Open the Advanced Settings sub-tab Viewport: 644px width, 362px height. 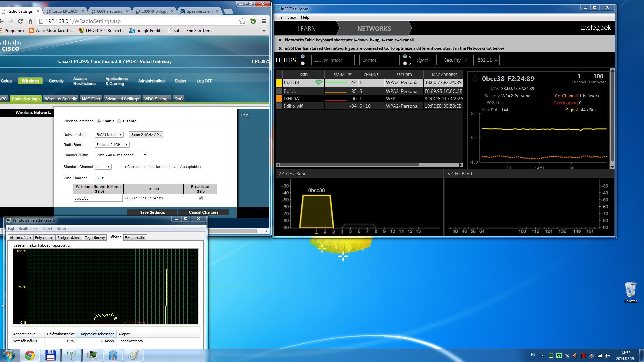122,99
